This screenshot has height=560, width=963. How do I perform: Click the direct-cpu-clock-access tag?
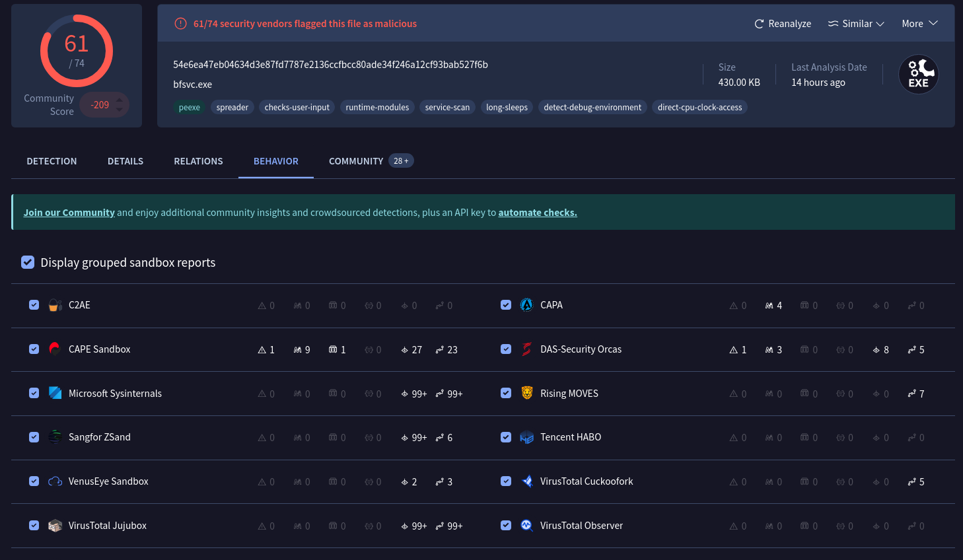point(699,107)
